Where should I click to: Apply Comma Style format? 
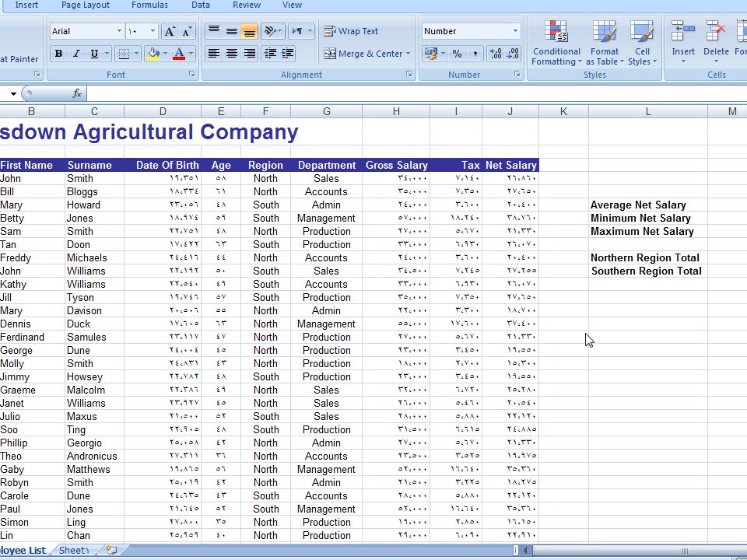[475, 54]
